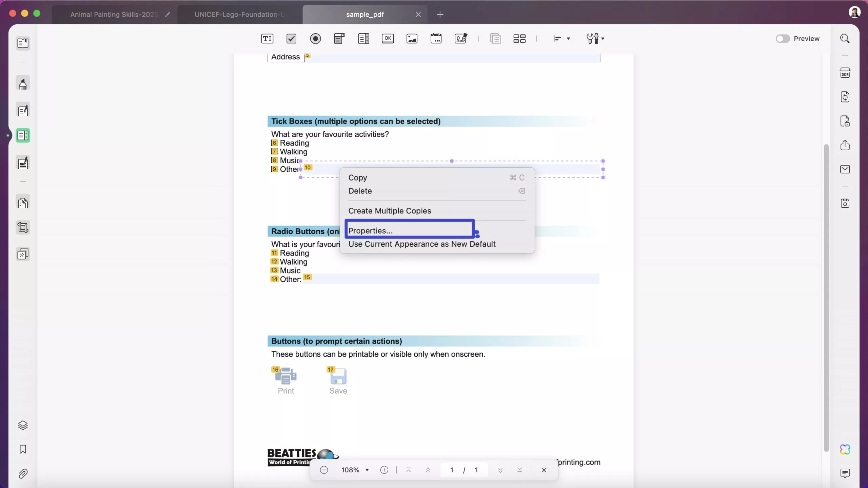This screenshot has width=868, height=488.
Task: Enable the Preview toggle
Action: click(x=783, y=38)
